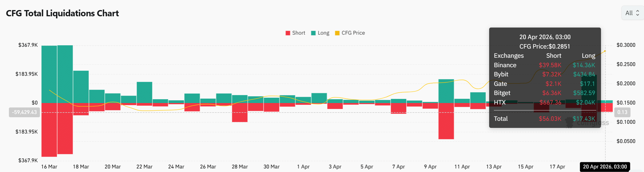Toggle the Long series legend label
644x172 pixels.
point(323,33)
